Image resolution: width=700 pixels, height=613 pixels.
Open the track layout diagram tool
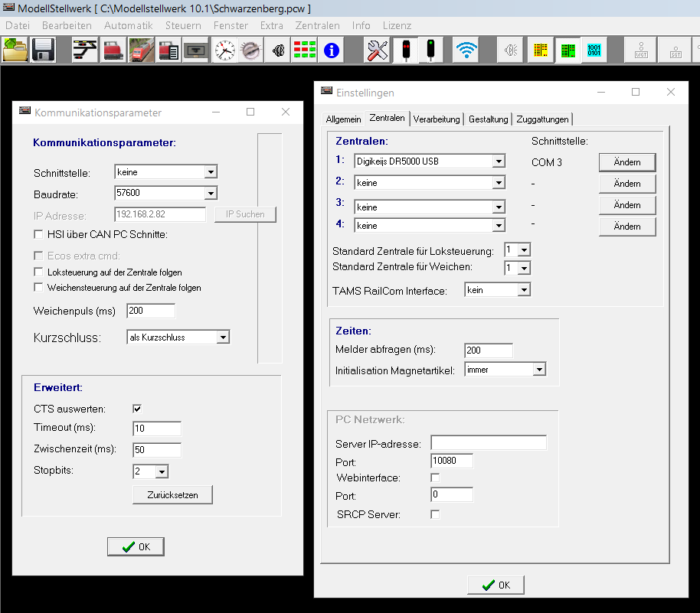click(85, 50)
